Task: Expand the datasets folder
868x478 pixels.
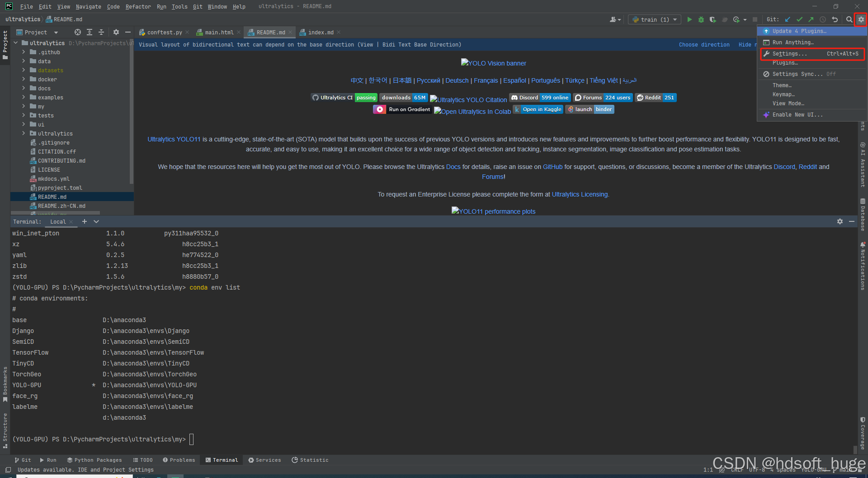Action: [24, 70]
